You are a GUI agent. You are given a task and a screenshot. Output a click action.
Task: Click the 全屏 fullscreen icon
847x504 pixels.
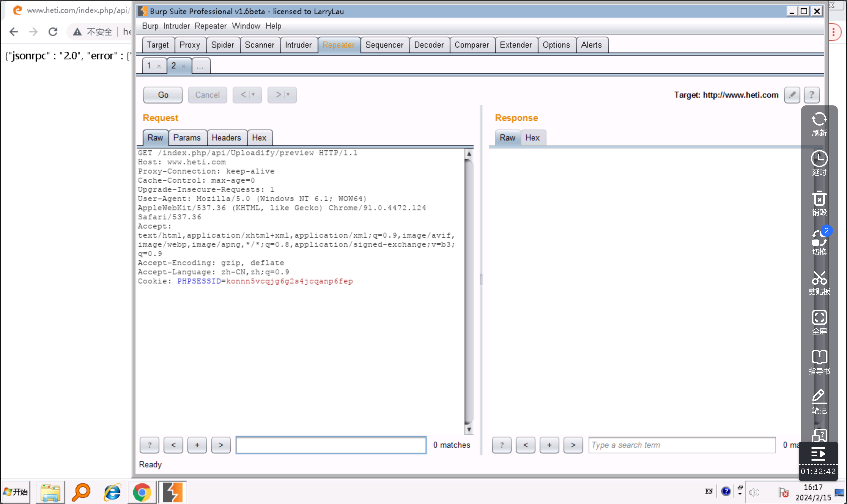tap(819, 318)
